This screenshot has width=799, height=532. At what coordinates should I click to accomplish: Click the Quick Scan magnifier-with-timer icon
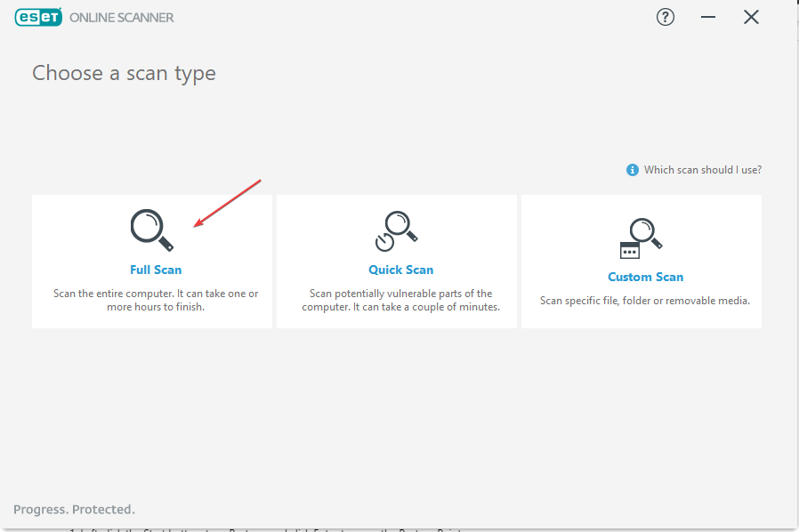tap(397, 230)
